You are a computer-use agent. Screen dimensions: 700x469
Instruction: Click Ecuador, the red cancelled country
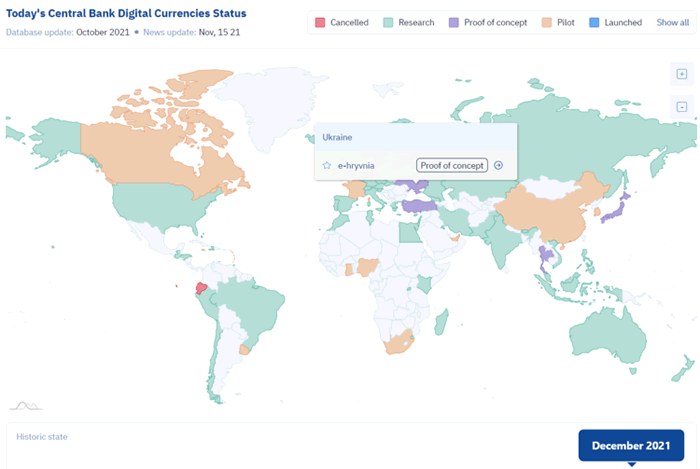[201, 288]
